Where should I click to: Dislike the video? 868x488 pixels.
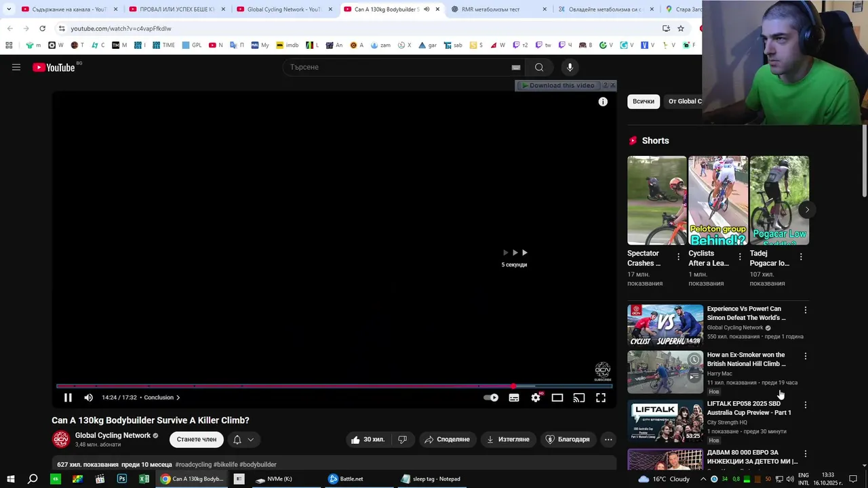(x=402, y=439)
